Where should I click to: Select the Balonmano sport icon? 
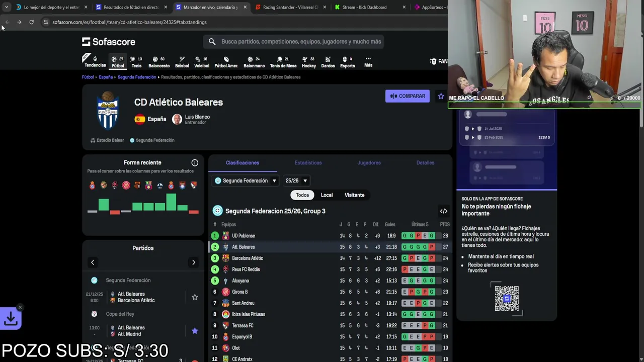(254, 62)
